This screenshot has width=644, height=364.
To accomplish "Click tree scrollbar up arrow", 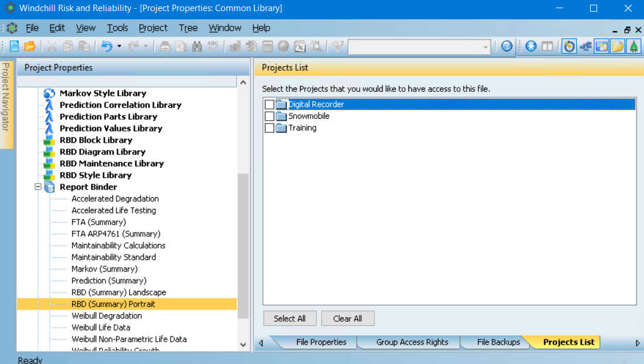I will [x=243, y=83].
